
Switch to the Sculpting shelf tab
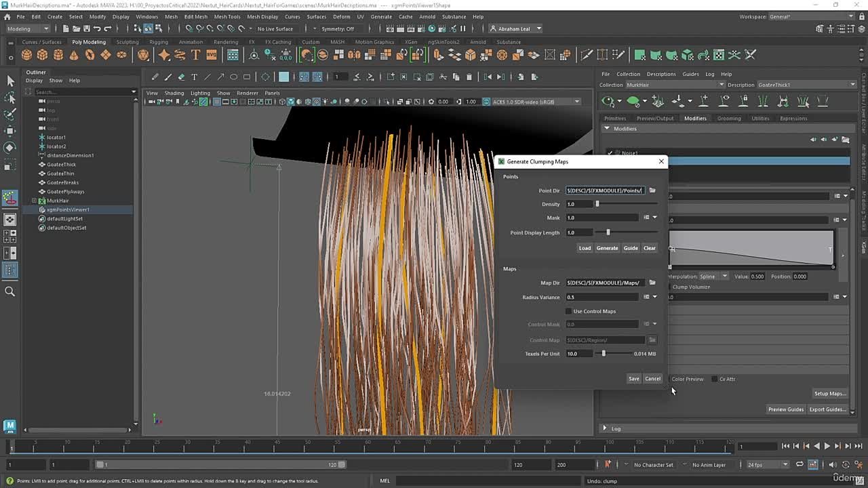(x=127, y=42)
